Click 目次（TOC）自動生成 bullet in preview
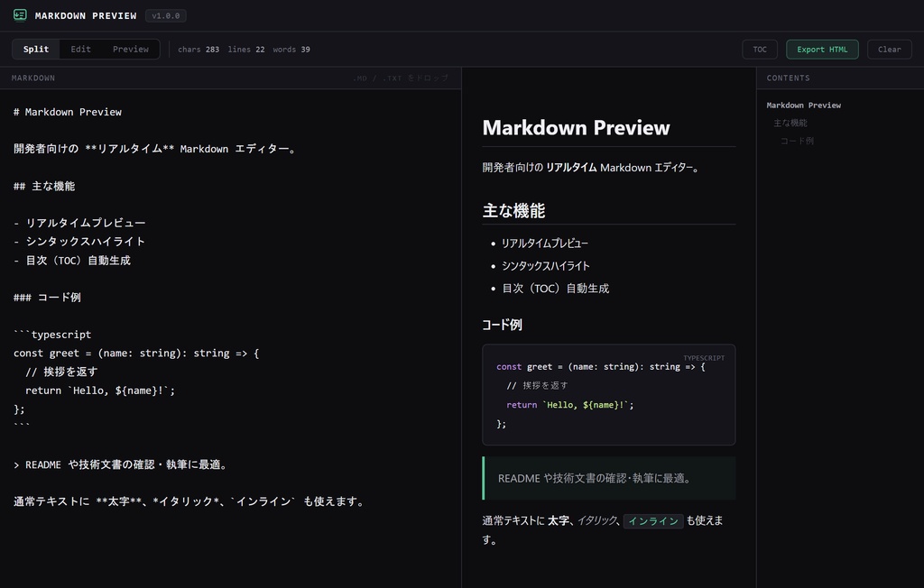 pyautogui.click(x=556, y=288)
